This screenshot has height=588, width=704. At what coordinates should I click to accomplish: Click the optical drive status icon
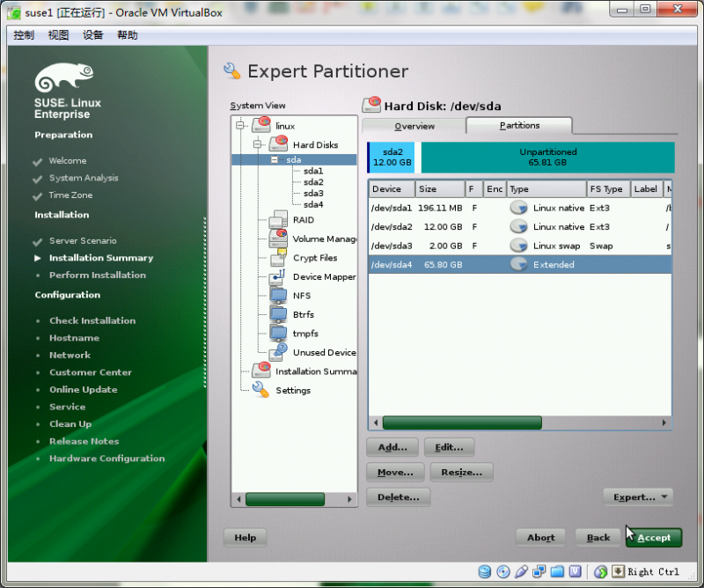(x=502, y=571)
